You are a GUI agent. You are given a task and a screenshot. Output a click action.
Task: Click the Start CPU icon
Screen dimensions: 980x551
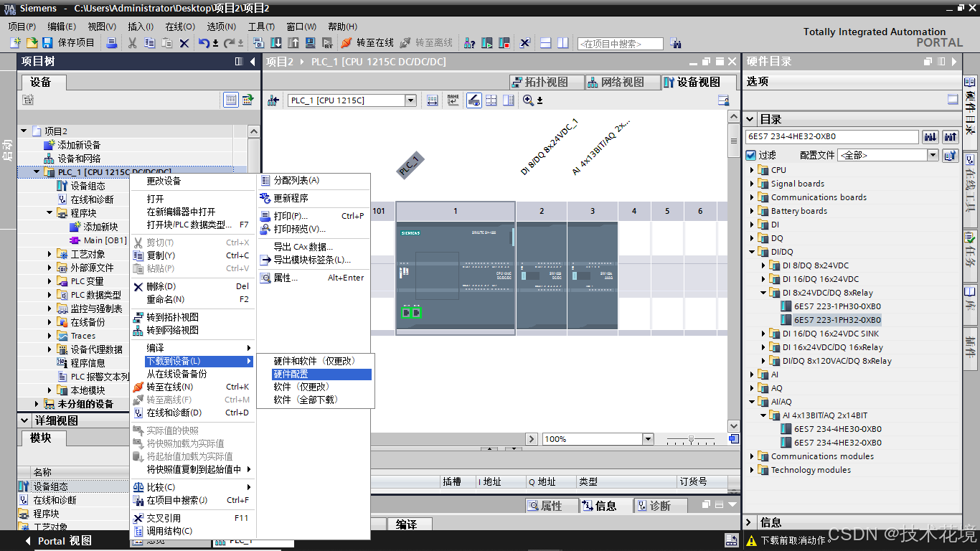pos(487,43)
